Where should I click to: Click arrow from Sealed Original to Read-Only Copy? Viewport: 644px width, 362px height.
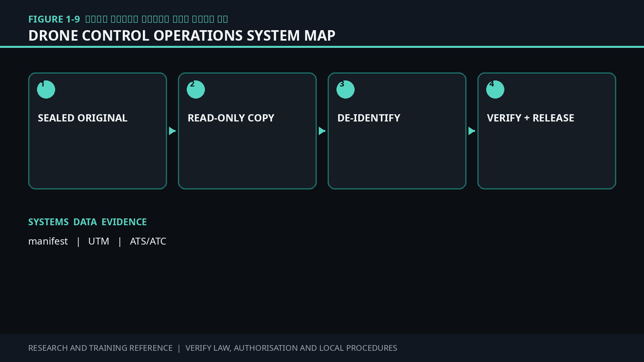pos(172,131)
